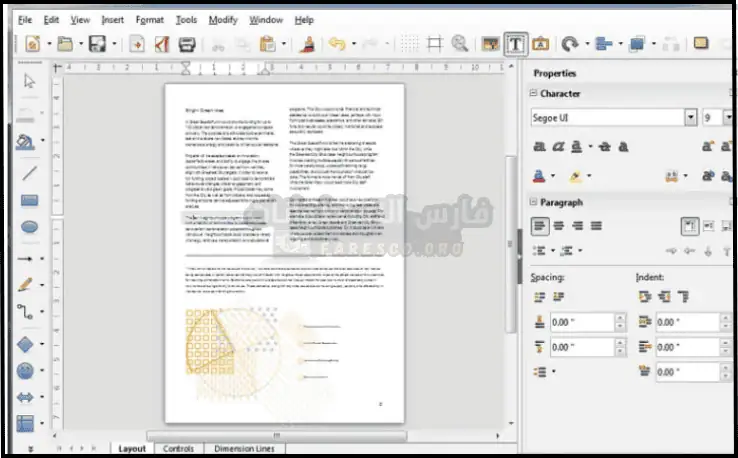This screenshot has width=738, height=458.
Task: Switch to the Controls tab
Action: click(178, 449)
